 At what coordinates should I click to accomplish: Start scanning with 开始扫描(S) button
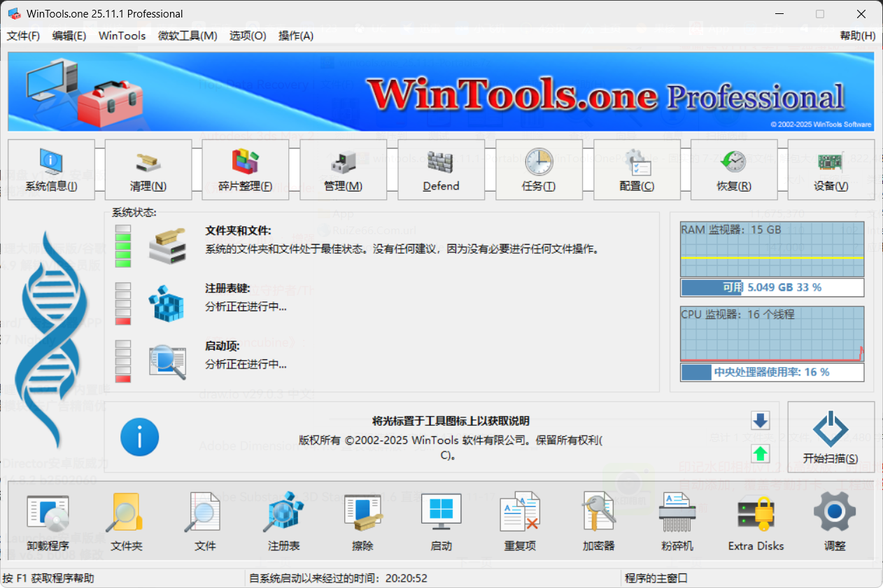point(831,437)
